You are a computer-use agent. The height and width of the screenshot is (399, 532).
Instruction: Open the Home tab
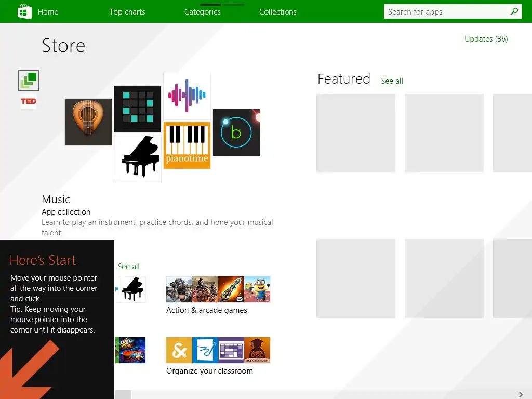point(48,12)
